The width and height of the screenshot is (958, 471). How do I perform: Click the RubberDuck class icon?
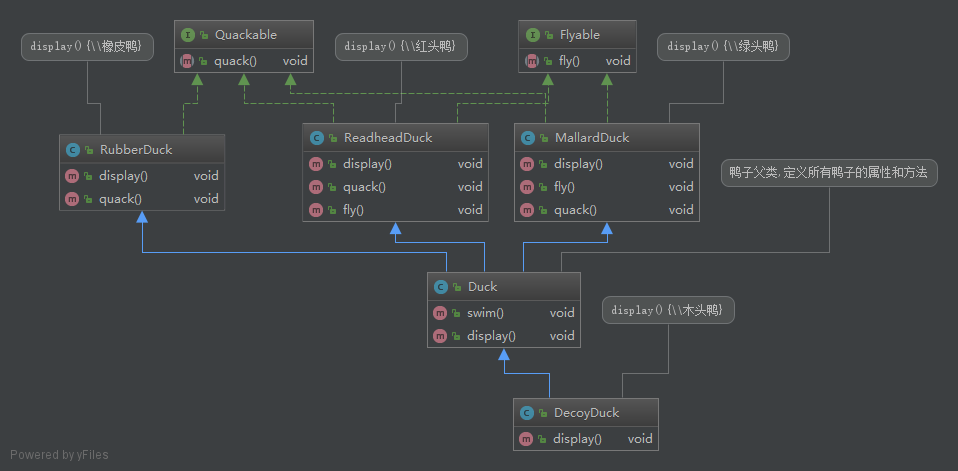click(x=72, y=150)
